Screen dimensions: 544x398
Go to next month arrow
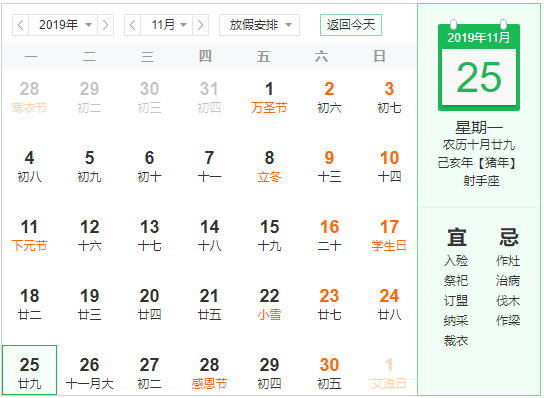201,25
